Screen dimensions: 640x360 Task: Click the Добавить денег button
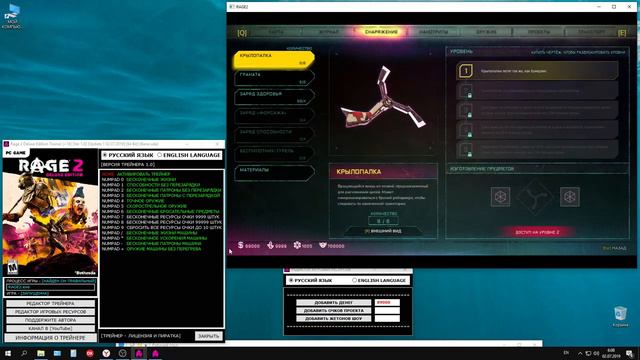tap(333, 302)
